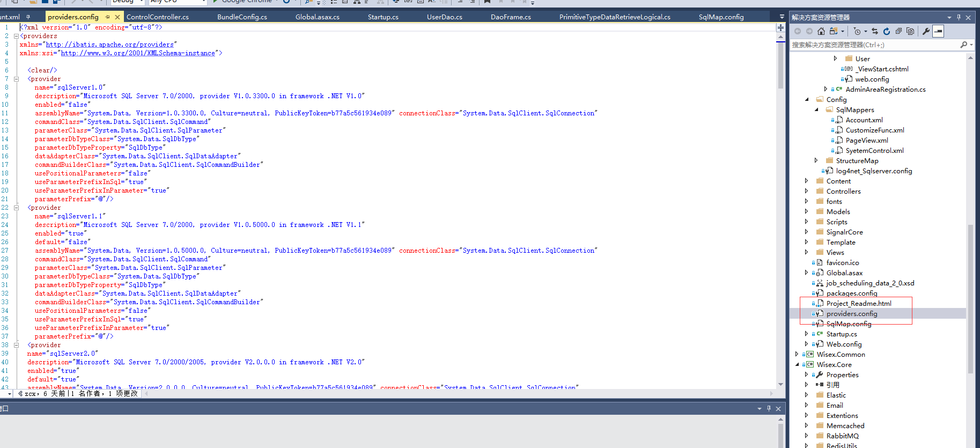
Task: Select Account.xml in SqlMappers folder
Action: pos(864,120)
